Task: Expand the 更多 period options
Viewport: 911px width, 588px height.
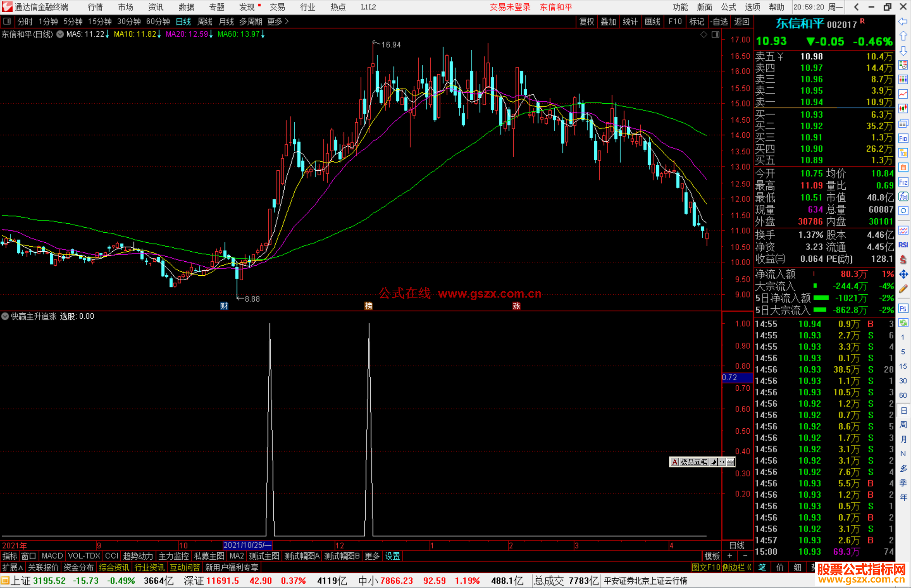Action: point(278,21)
